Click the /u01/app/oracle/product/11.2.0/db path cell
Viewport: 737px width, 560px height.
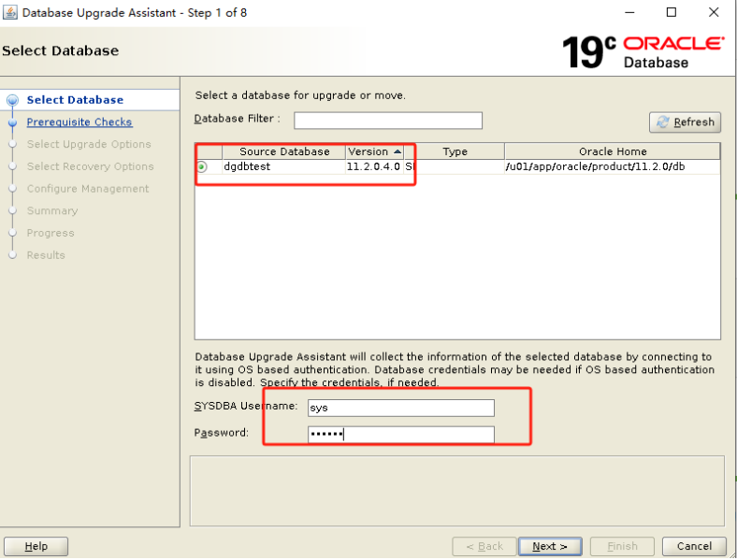click(612, 166)
